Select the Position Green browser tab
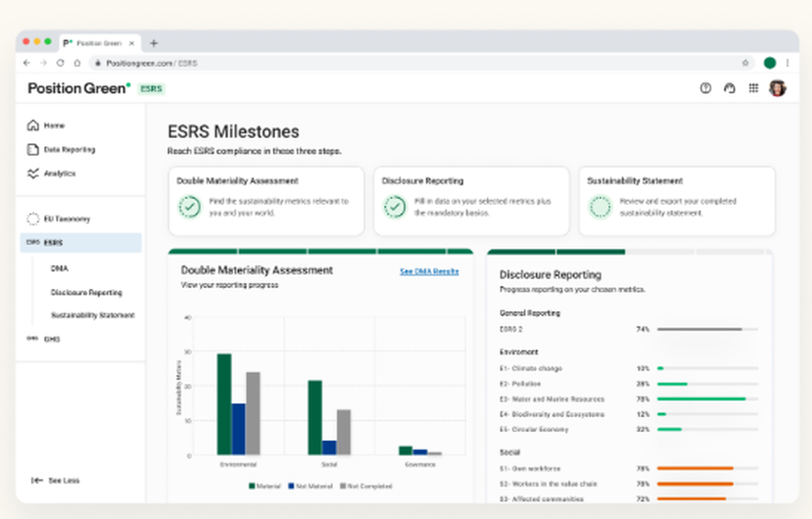 coord(99,44)
